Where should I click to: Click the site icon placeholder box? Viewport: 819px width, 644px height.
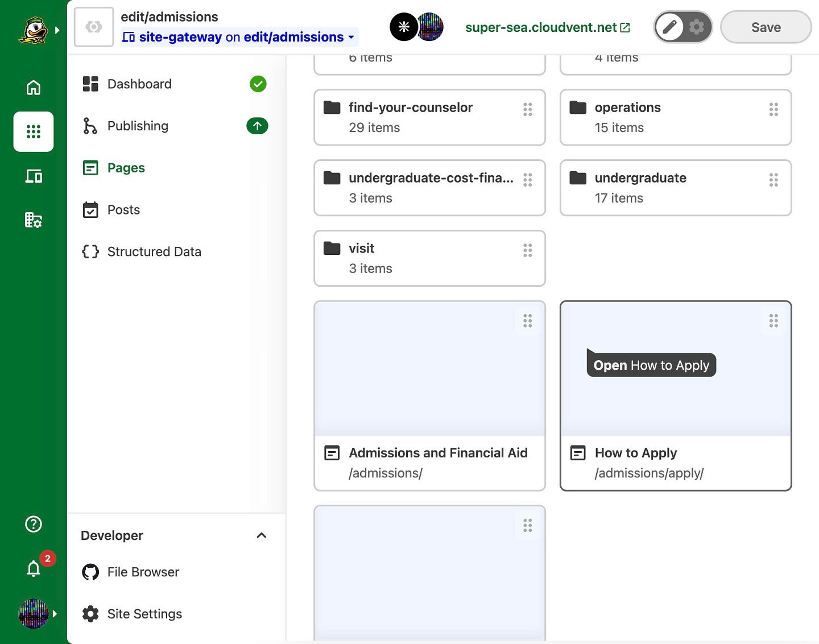[94, 27]
